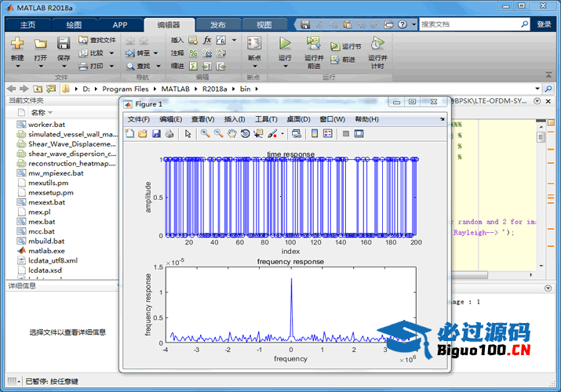Click the 运行并计时 run and time icon
Viewport: 561px width, 392px height.
click(x=377, y=43)
